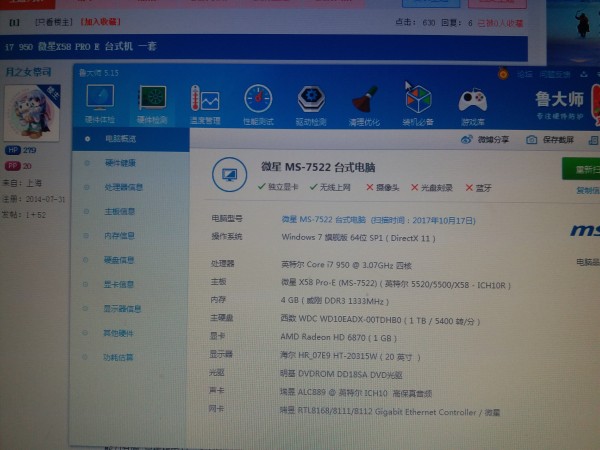Click the 无线上网 feature label
This screenshot has width=600, height=450.
coord(330,187)
